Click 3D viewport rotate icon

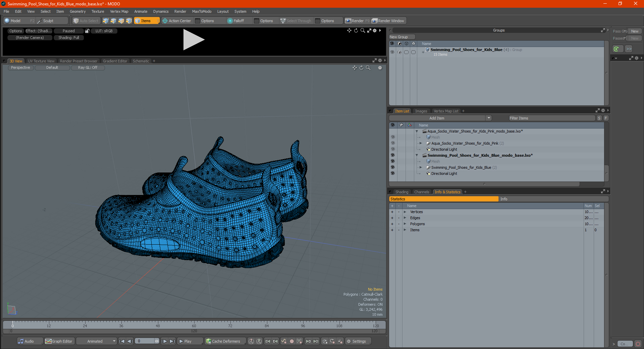361,68
